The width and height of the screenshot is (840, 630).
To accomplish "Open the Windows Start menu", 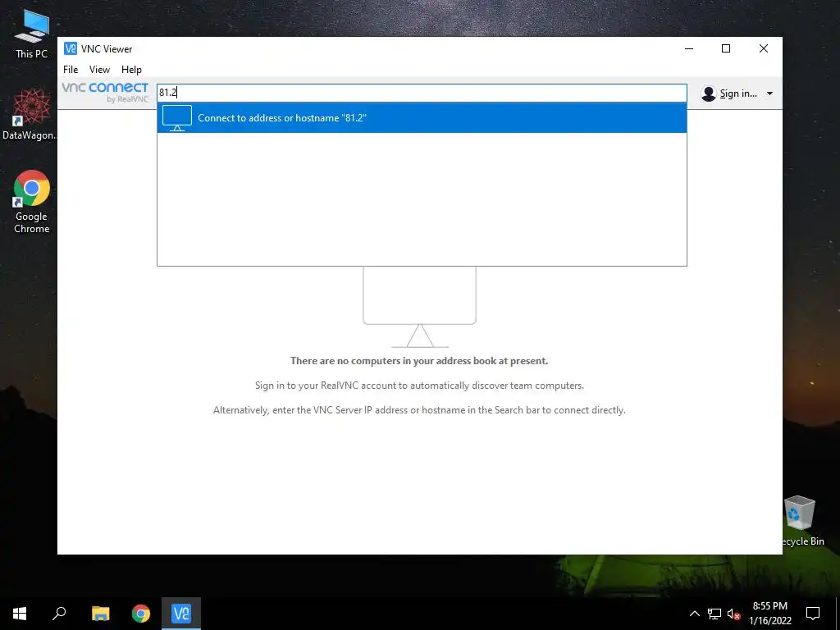I will tap(20, 614).
